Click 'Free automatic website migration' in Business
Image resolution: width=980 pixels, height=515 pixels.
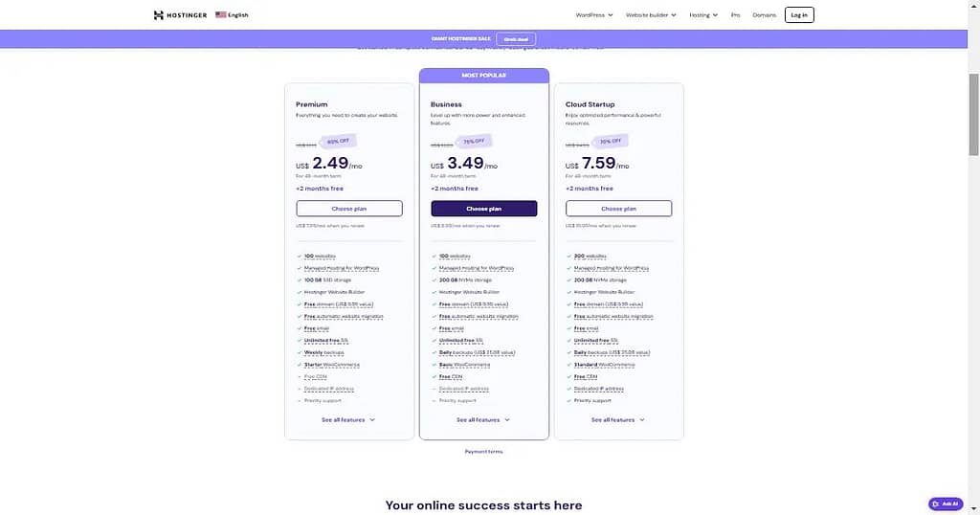click(479, 316)
